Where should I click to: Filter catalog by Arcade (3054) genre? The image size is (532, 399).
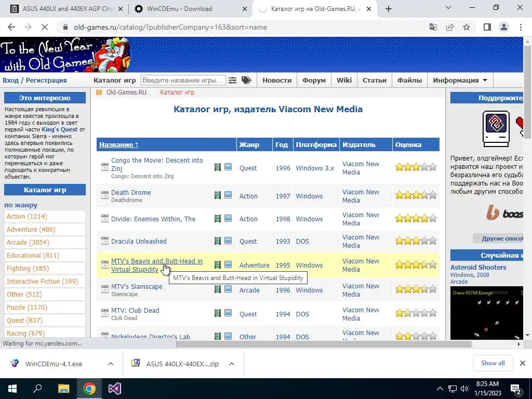(28, 242)
